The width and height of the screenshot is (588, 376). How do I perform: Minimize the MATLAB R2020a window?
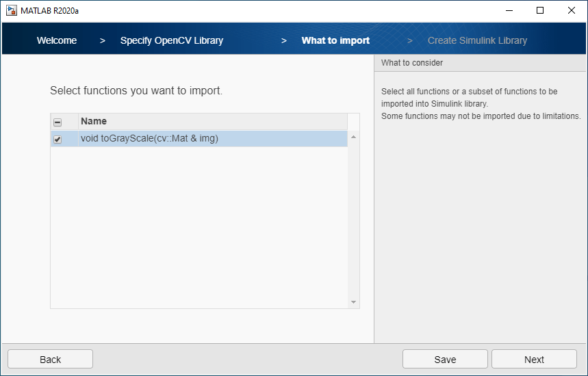click(x=509, y=10)
